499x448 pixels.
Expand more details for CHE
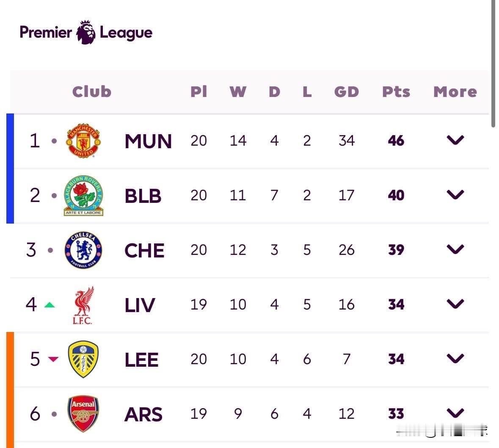[x=455, y=249]
